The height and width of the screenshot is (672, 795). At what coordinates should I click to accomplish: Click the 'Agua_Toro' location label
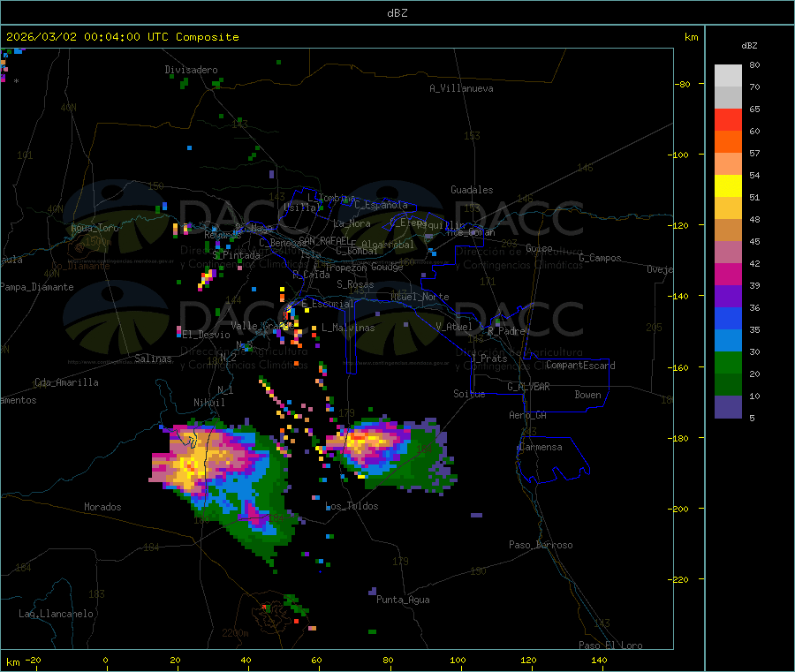[x=95, y=228]
